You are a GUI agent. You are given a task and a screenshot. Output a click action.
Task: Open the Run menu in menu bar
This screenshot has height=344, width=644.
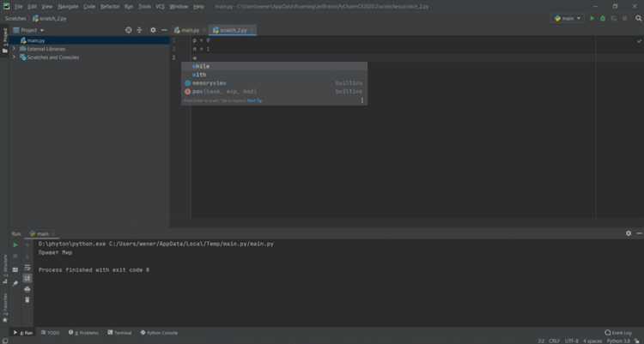pyautogui.click(x=129, y=7)
